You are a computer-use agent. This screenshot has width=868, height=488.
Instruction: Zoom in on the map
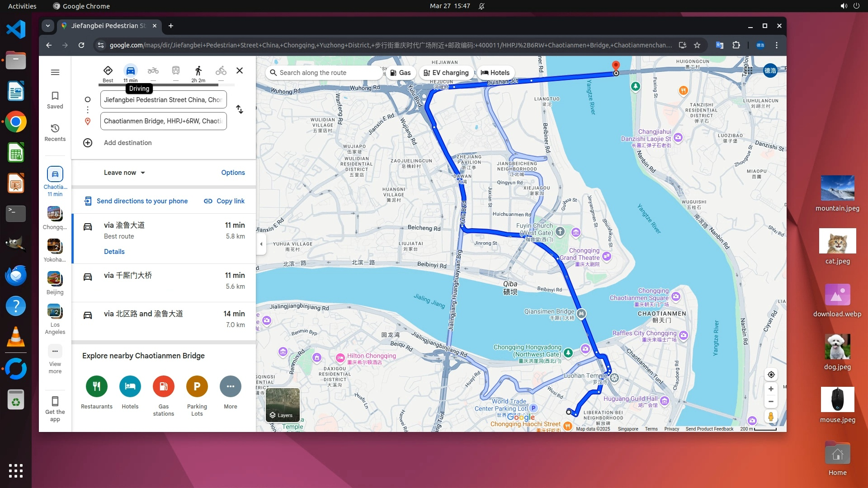coord(771,389)
